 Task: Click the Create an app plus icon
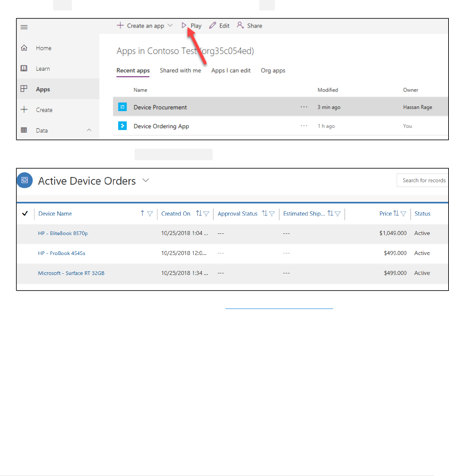(120, 25)
